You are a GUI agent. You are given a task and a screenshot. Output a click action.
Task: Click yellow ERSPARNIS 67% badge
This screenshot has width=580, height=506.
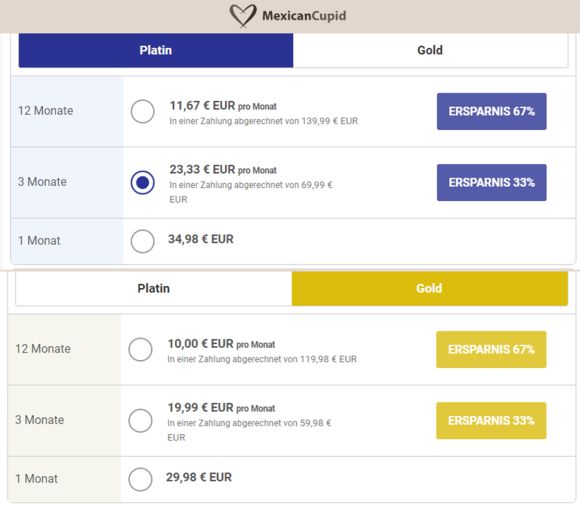click(491, 350)
